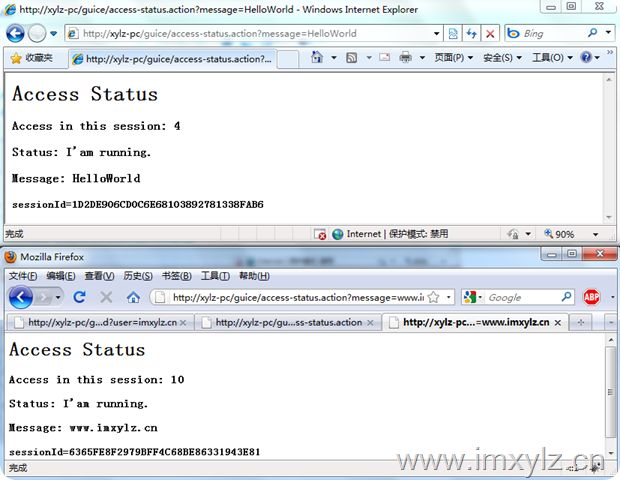
Task: Click IE popup blocker status icon
Action: tap(320, 234)
